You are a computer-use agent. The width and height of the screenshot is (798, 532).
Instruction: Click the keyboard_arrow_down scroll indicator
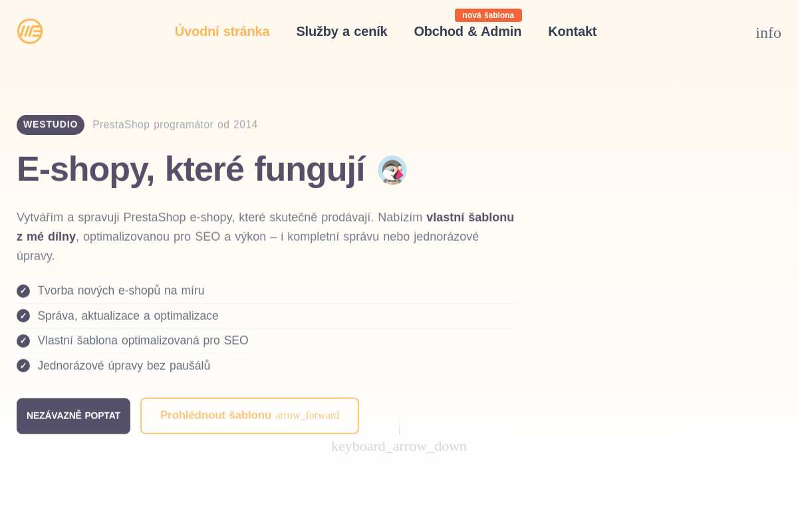399,446
